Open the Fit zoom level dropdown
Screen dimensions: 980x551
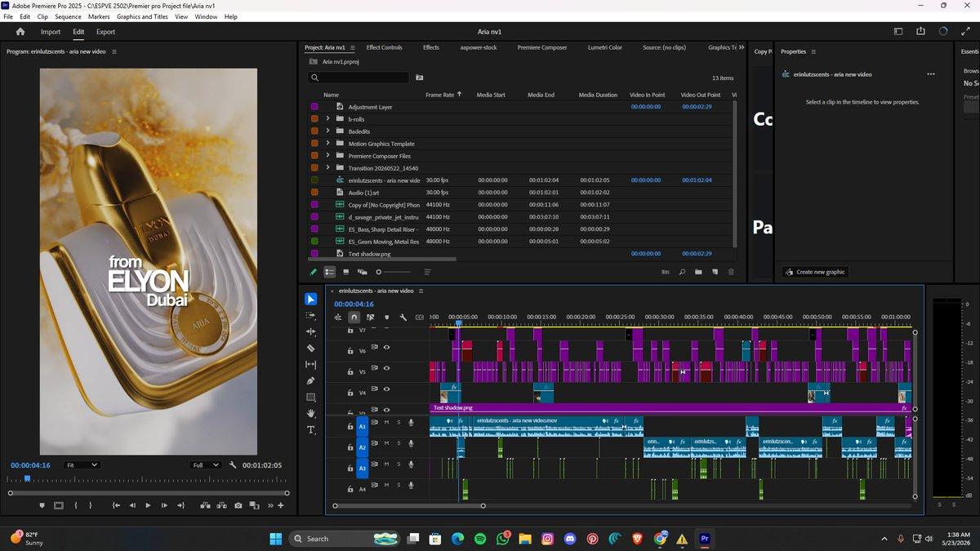point(82,464)
